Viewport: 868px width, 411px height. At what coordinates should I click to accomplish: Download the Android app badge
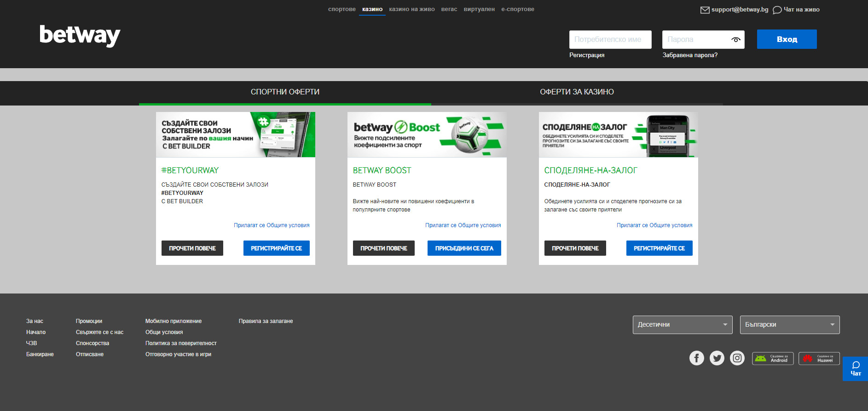[x=773, y=358]
